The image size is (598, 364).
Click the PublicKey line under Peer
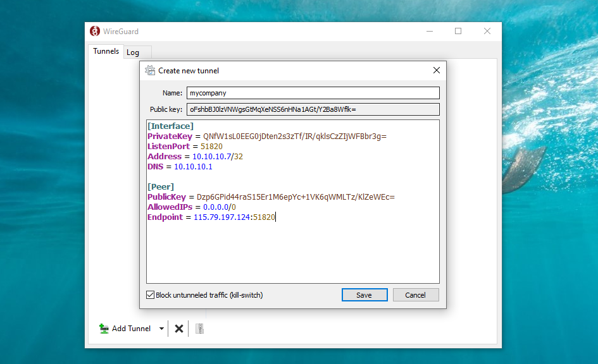tap(271, 197)
